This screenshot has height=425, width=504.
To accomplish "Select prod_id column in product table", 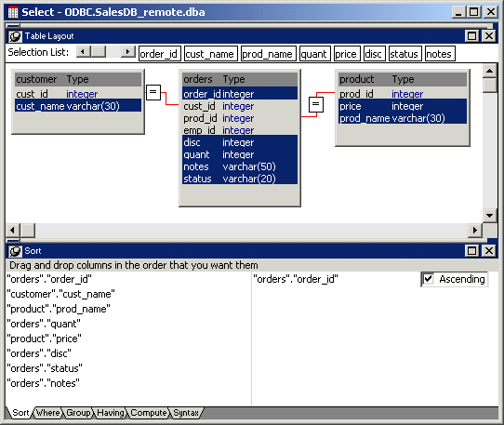I will pos(403,94).
